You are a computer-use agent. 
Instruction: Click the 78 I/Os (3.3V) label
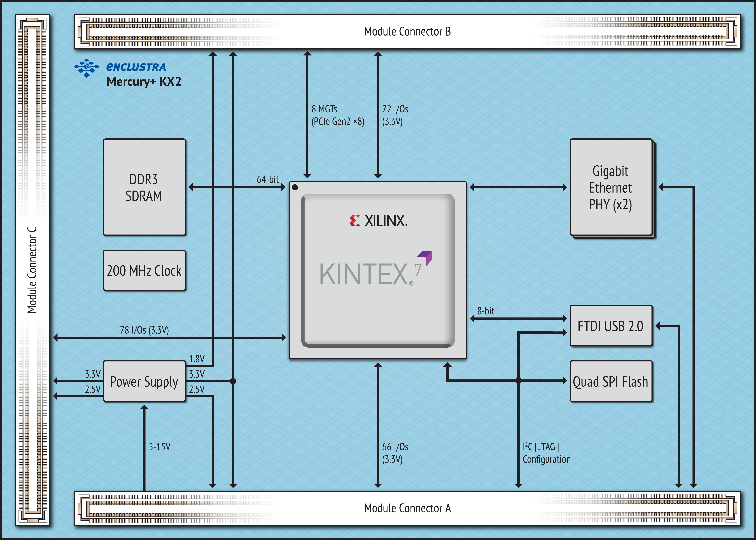tap(144, 330)
